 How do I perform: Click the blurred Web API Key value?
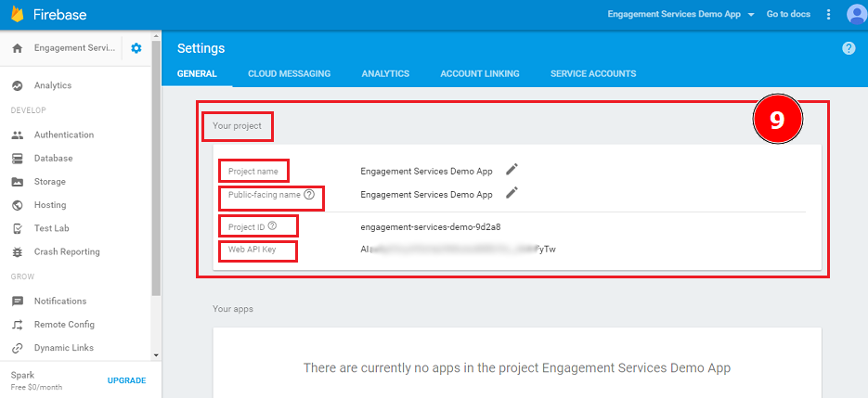[x=458, y=250]
